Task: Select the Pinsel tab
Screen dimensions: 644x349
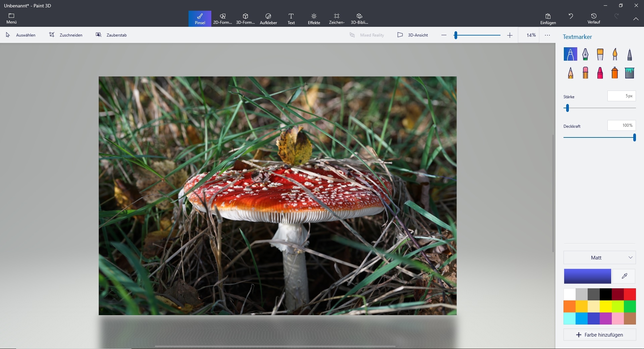Action: (200, 19)
